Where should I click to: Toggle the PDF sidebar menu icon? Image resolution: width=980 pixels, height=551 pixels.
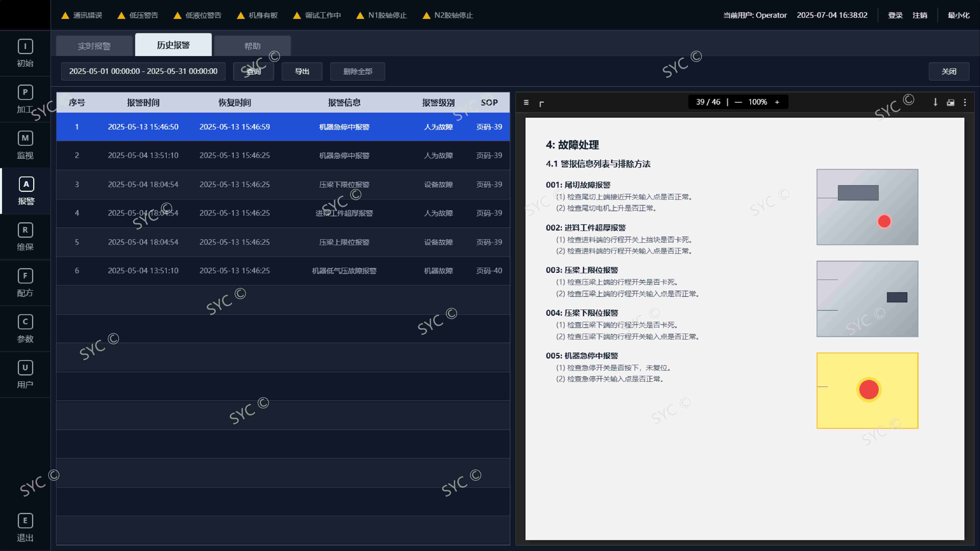526,102
